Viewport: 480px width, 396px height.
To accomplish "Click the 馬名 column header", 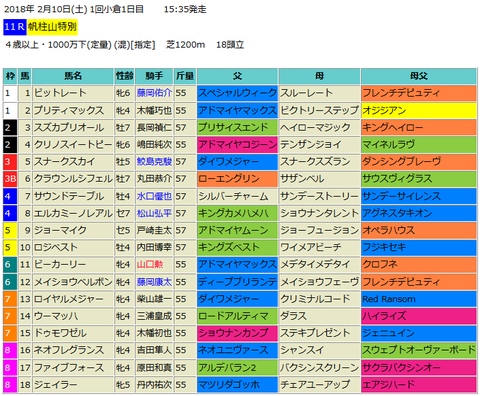I will [73, 76].
